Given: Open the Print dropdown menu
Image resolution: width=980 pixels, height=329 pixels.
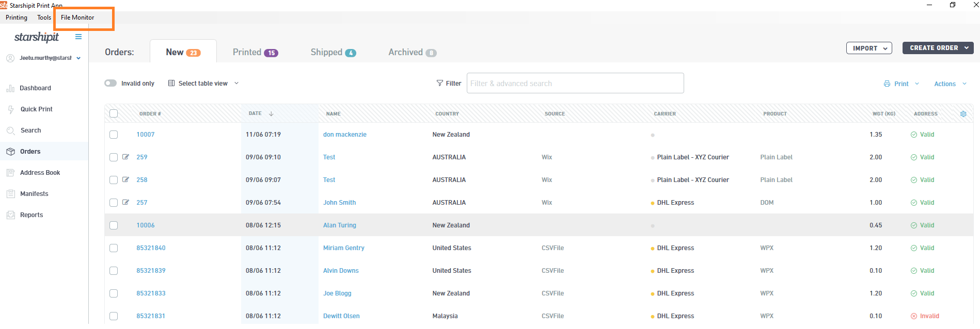Looking at the screenshot, I should click(902, 84).
